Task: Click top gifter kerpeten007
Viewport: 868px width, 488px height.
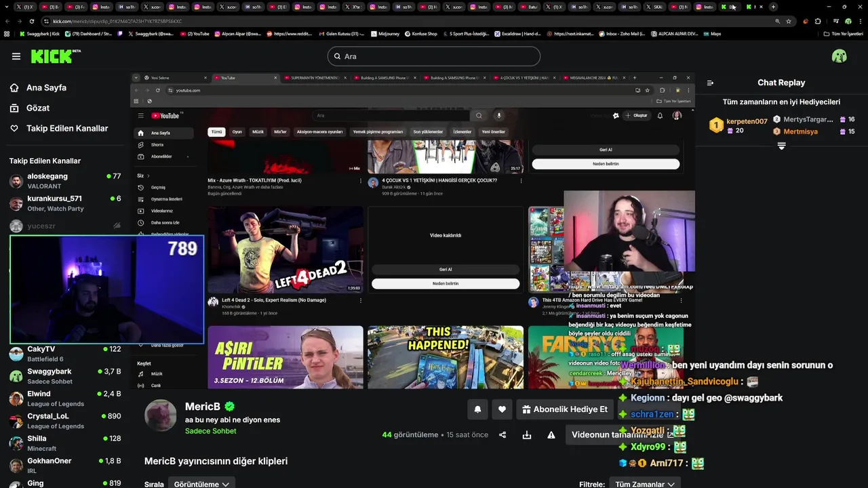Action: pos(747,121)
